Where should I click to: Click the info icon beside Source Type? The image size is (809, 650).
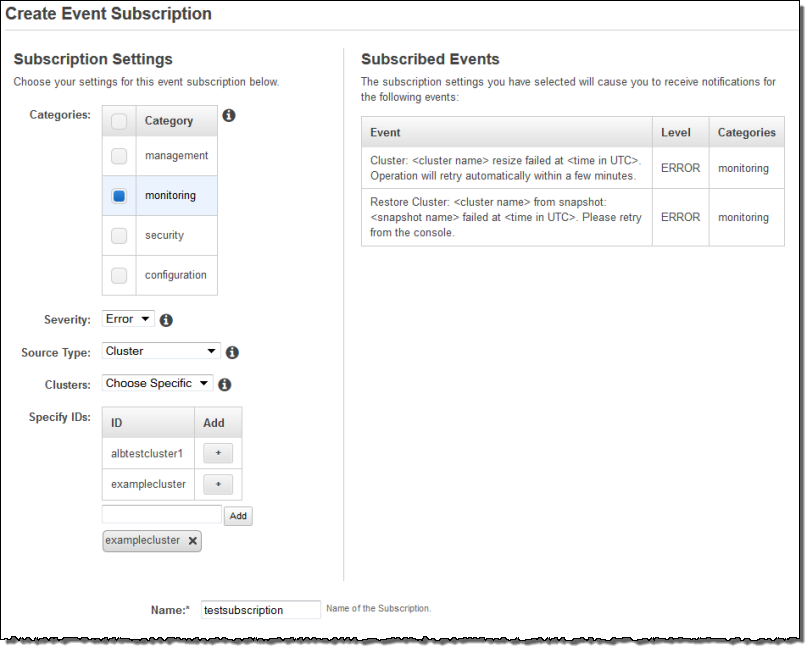click(232, 352)
